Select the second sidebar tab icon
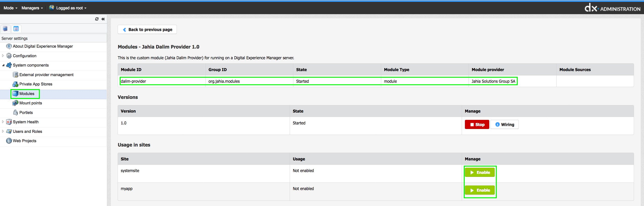The height and width of the screenshot is (206, 644). (16, 29)
